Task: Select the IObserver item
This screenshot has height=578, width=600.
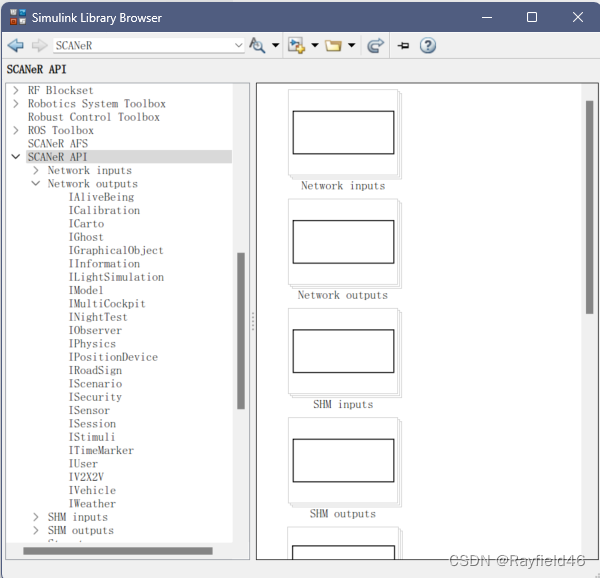Action: point(95,331)
